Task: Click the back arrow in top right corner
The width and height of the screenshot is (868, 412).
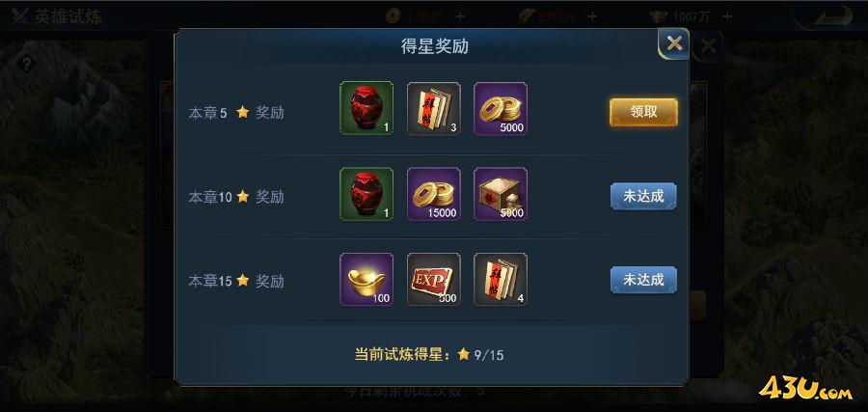Action: (825, 15)
